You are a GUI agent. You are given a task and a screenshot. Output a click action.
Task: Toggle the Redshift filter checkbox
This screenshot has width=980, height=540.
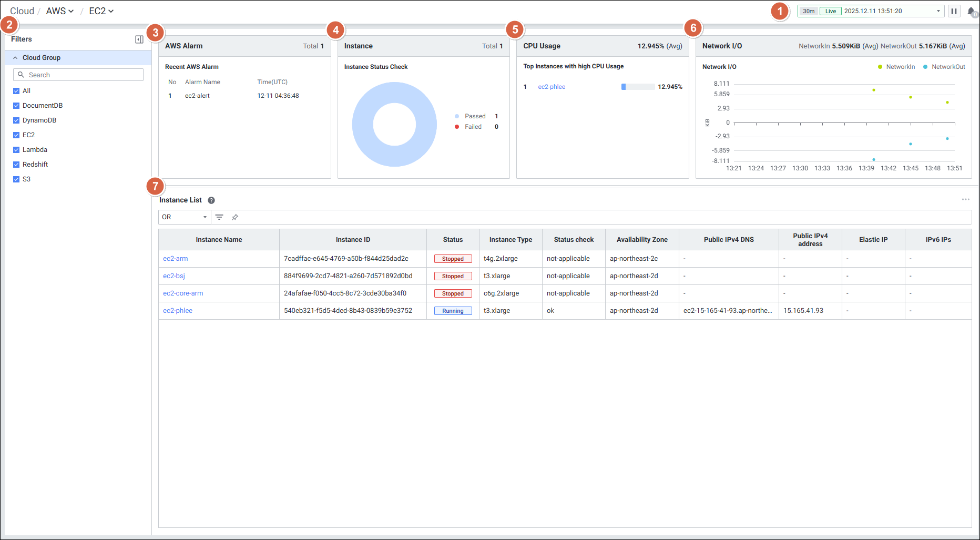pyautogui.click(x=16, y=165)
